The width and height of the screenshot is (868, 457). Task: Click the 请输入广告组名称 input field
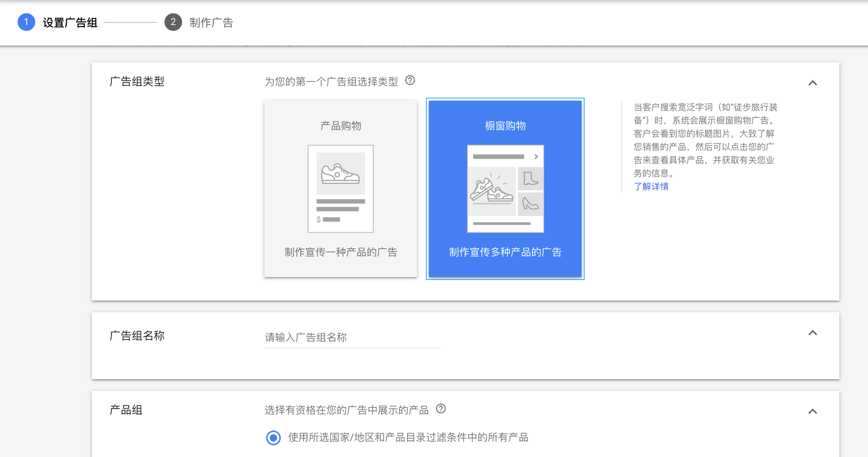coord(351,337)
